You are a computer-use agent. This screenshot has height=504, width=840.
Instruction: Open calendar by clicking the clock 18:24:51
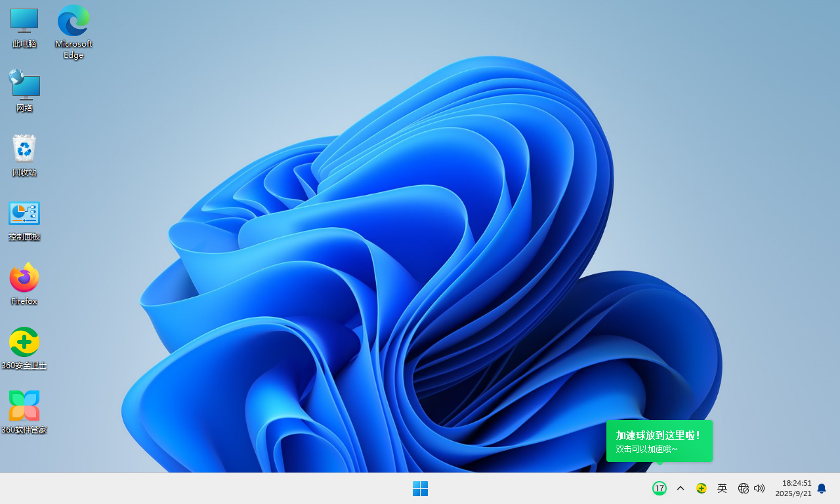[796, 483]
